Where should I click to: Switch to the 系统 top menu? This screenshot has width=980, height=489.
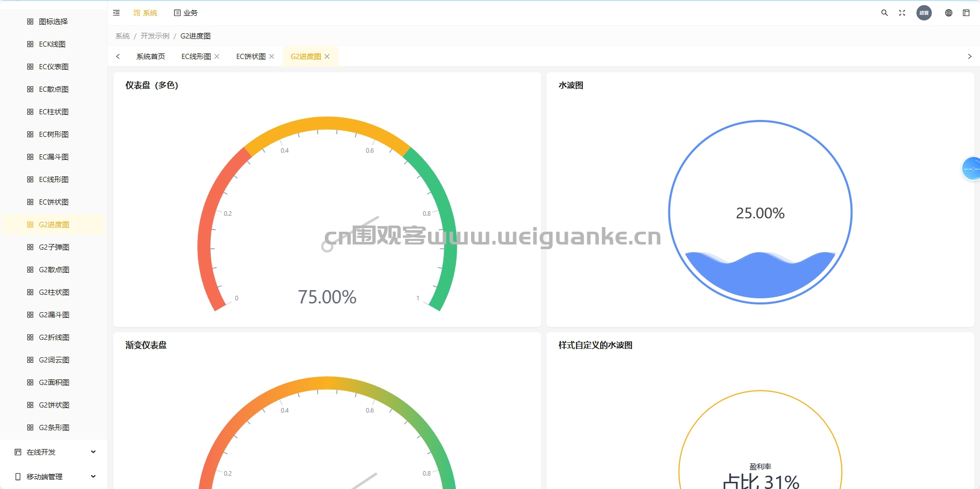pos(145,13)
